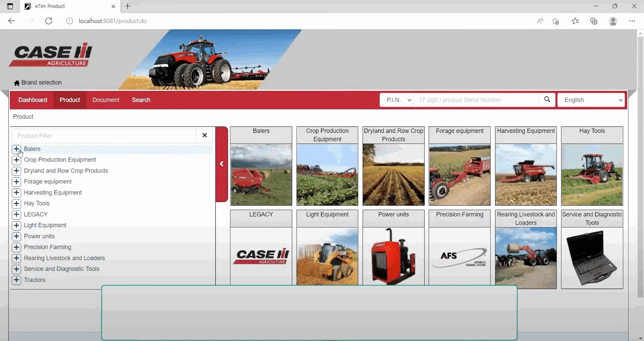Click the address bar URL
The width and height of the screenshot is (644, 341).
tap(113, 21)
